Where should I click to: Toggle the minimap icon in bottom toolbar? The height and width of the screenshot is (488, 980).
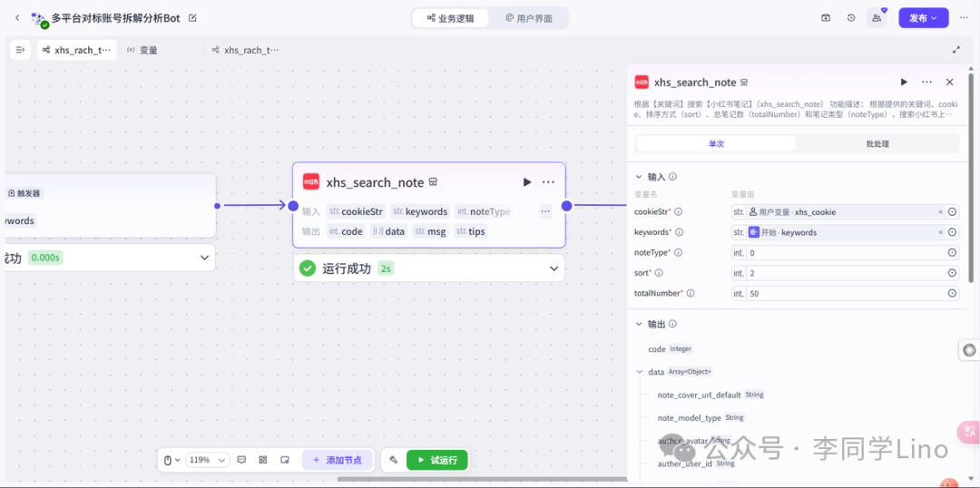(x=284, y=460)
